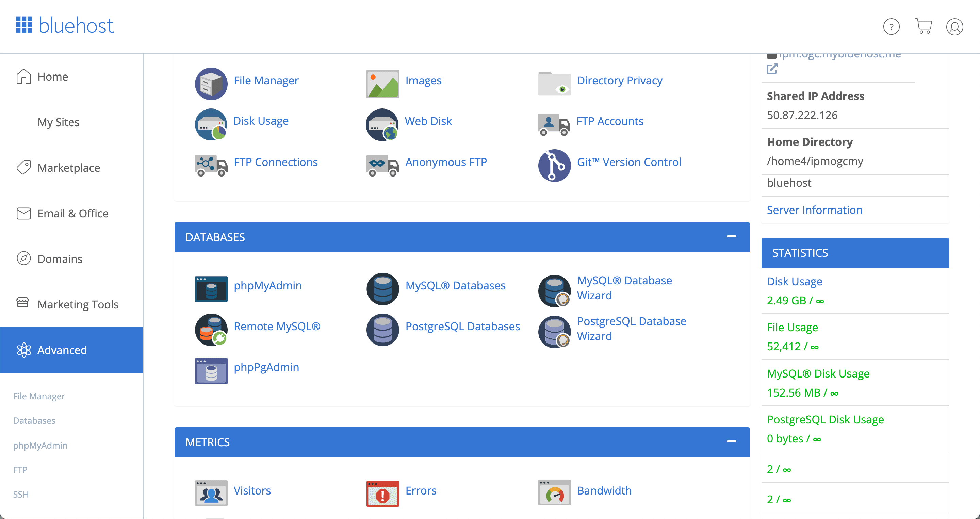Click the 52,412 file usage value
The height and width of the screenshot is (519, 980).
(x=793, y=346)
